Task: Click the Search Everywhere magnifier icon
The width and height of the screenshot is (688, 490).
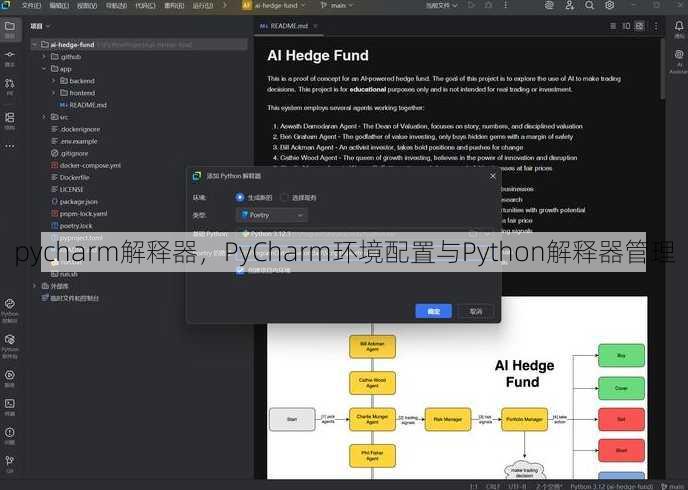Action: (589, 5)
